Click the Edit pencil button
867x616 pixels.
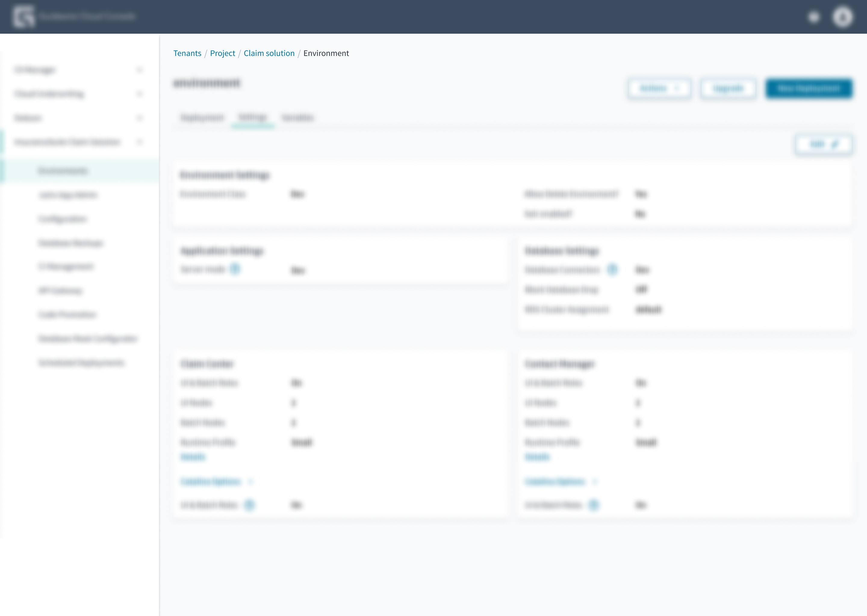(823, 144)
